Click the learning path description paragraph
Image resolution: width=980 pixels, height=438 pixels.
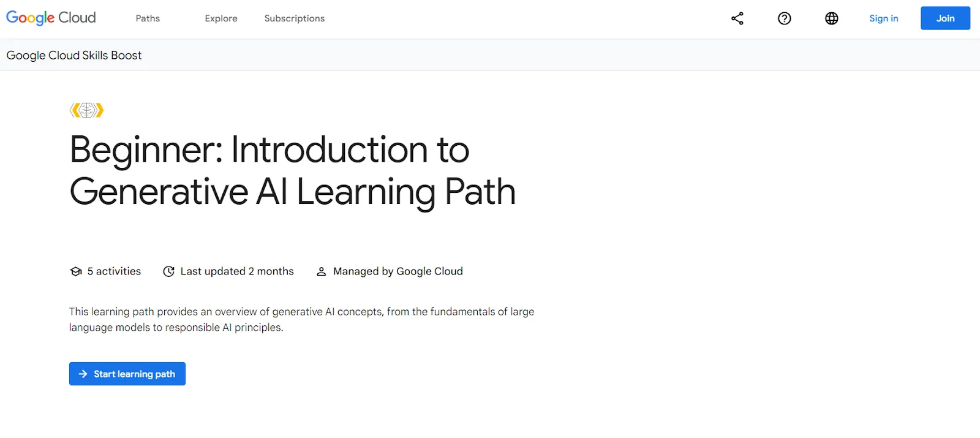click(x=301, y=319)
